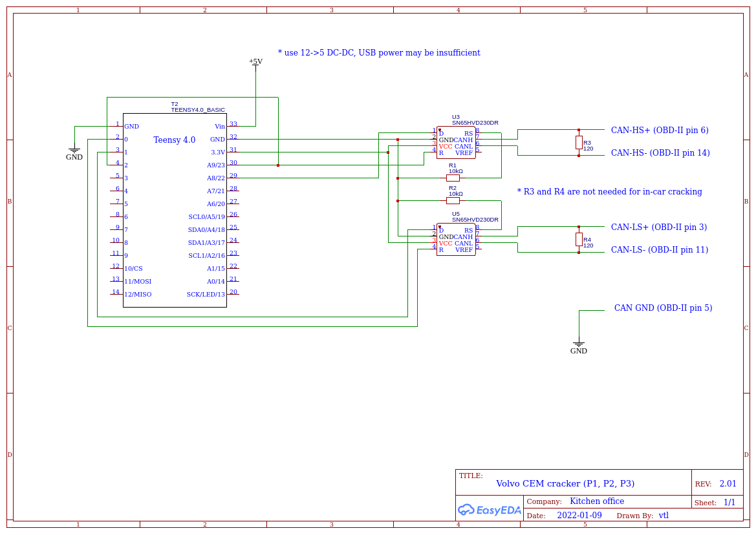Select the Date 2022-01-09 field
This screenshot has height=535, width=756.
pos(579,515)
